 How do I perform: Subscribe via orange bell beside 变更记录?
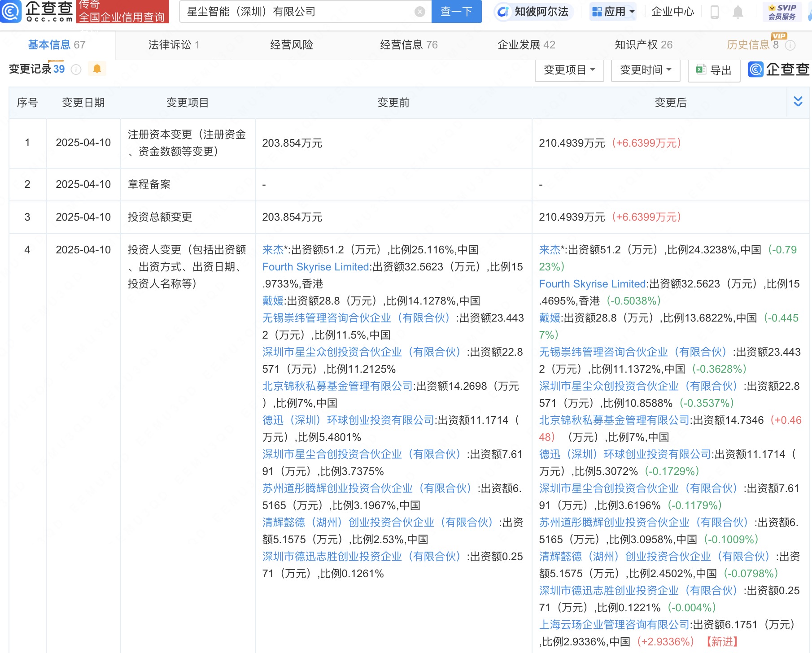pos(97,69)
